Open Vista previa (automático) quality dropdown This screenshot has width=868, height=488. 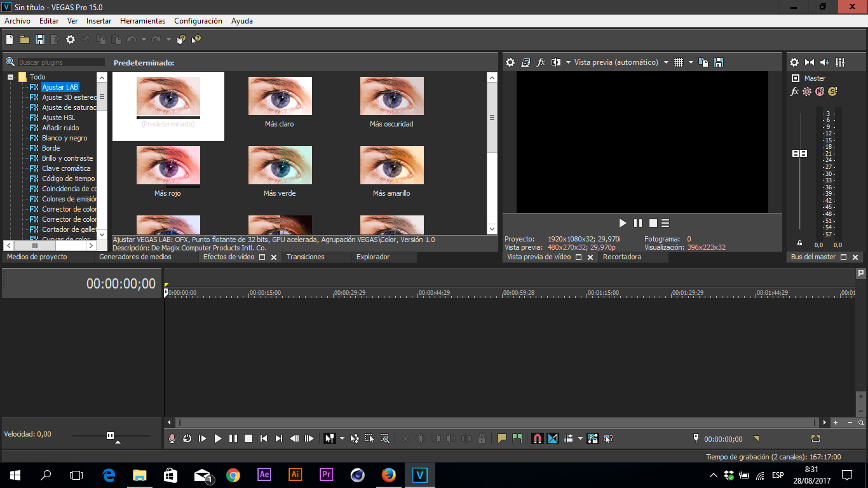click(x=666, y=62)
